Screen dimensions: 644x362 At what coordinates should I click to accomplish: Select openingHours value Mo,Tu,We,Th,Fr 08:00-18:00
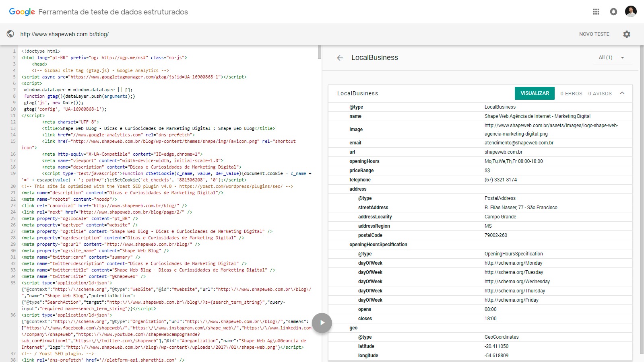514,161
